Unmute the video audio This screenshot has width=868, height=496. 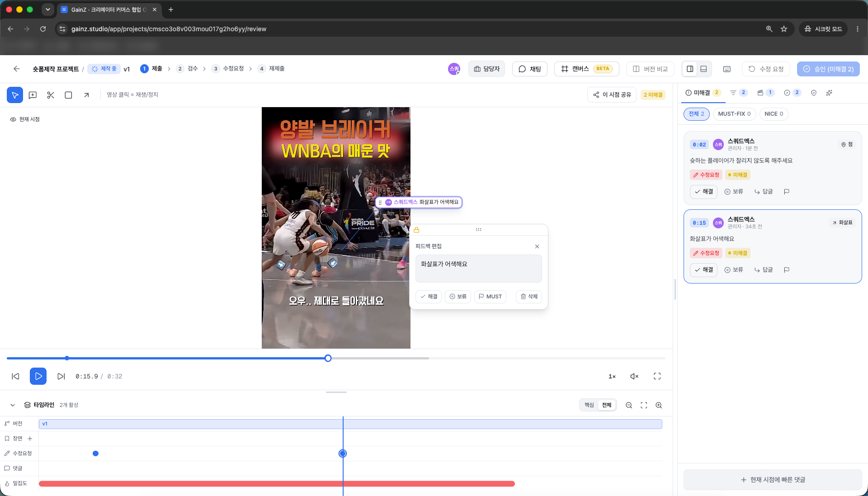tap(635, 376)
